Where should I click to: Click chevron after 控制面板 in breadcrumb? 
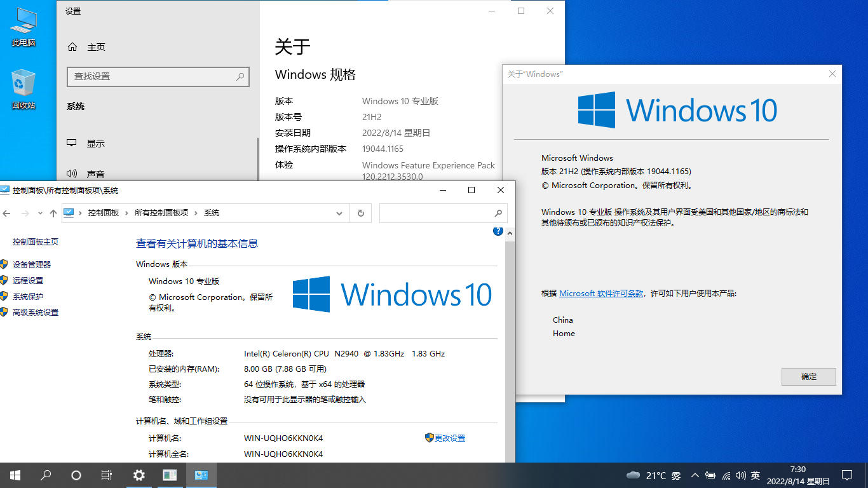126,213
